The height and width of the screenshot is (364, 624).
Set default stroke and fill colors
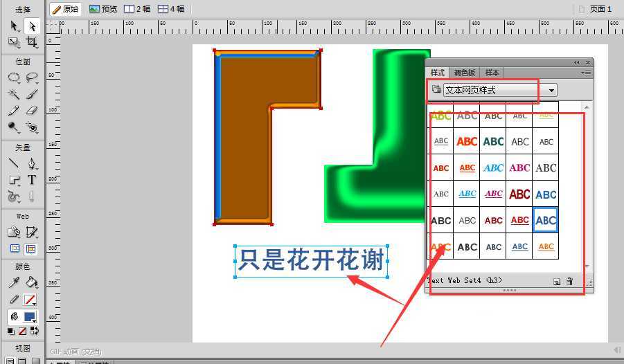[11, 331]
